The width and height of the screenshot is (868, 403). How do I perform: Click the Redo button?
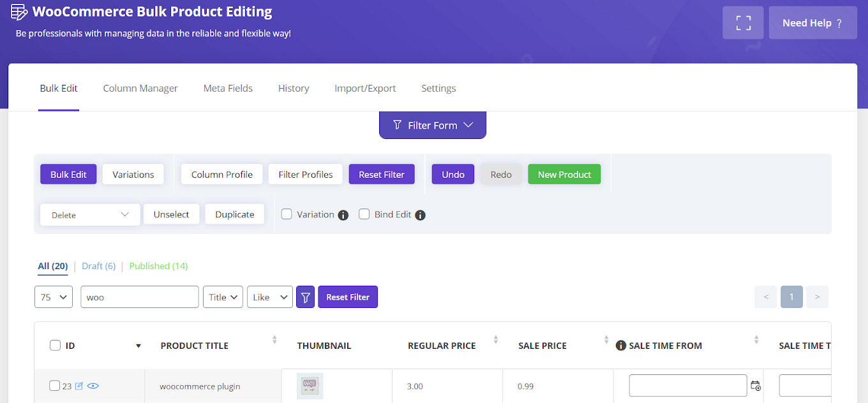click(x=501, y=174)
